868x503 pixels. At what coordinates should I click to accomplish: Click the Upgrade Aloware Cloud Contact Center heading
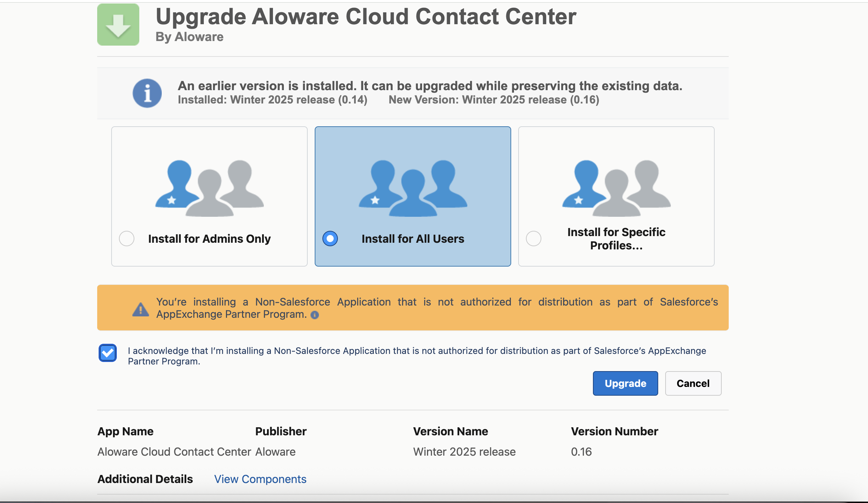tap(366, 16)
